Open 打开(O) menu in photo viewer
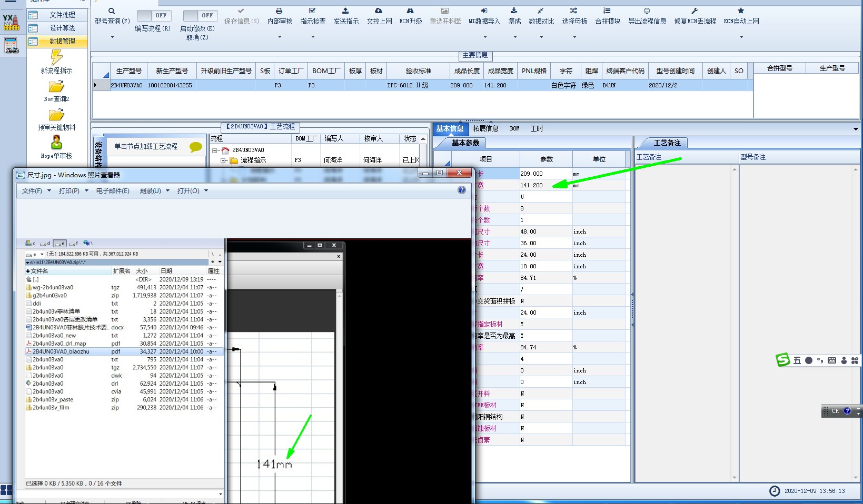The image size is (863, 504). [192, 191]
